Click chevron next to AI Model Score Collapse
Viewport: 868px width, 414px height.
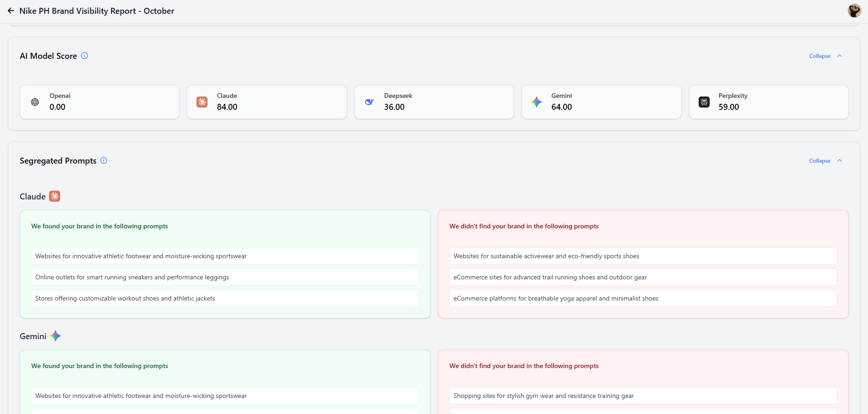click(x=840, y=56)
